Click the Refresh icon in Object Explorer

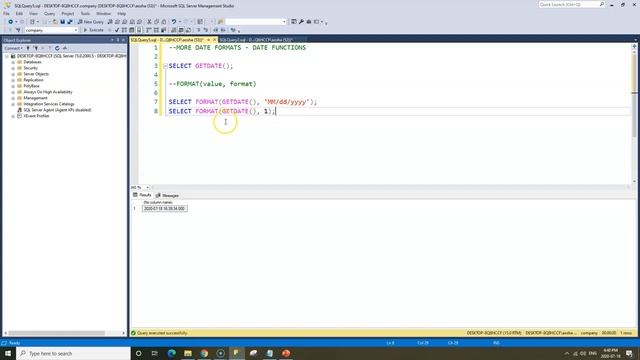pos(57,48)
